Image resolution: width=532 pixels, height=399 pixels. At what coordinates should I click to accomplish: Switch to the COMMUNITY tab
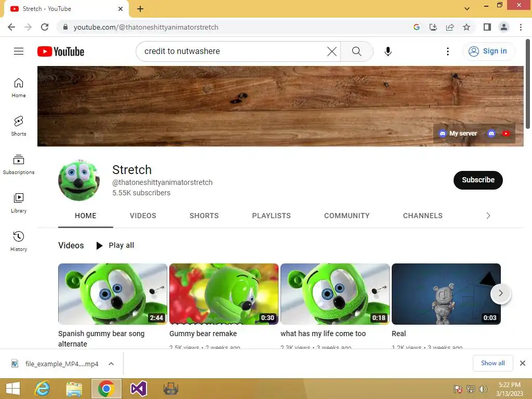tap(347, 216)
